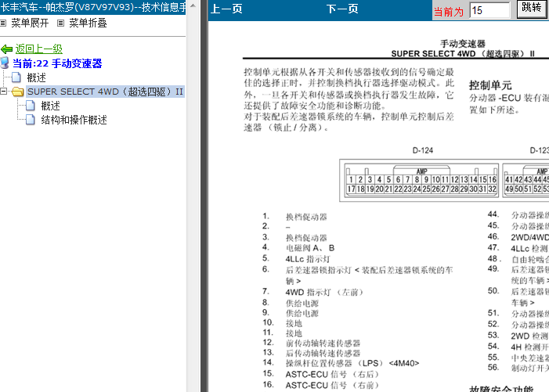Viewport: 549px width, 392px height.
Task: Click the 菜单展开 expand menu button
Action: click(x=30, y=23)
